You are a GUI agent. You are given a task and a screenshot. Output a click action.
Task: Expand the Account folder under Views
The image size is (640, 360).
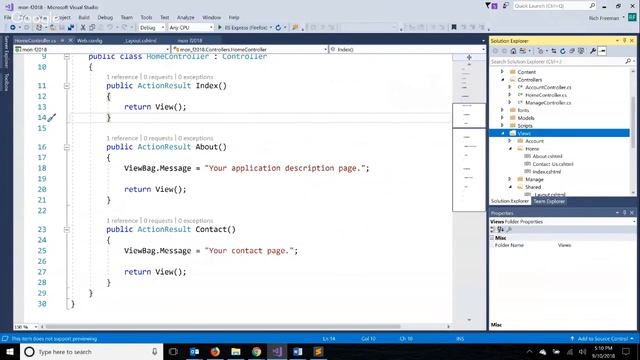510,141
